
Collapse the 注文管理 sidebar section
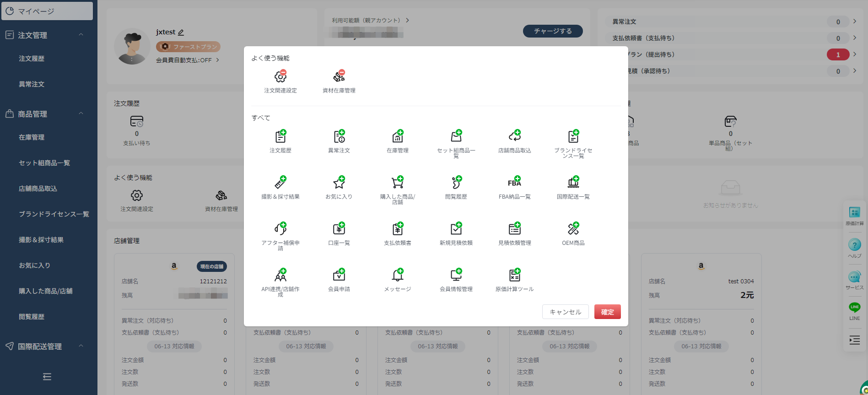81,35
